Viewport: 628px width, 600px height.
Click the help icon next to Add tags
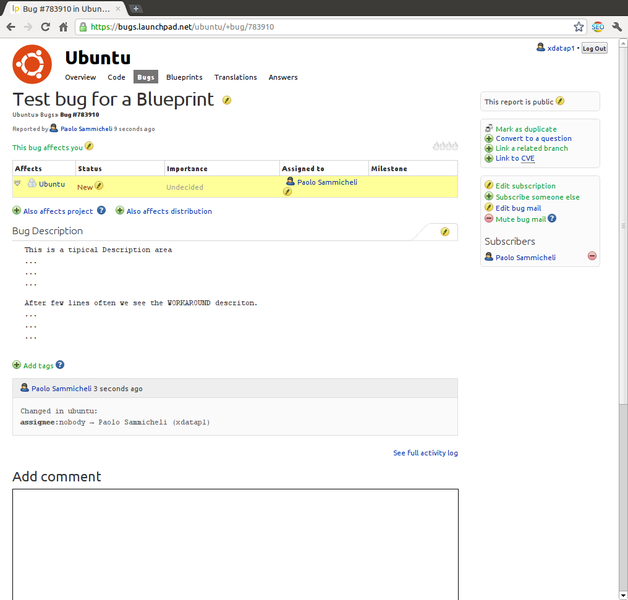(60, 365)
